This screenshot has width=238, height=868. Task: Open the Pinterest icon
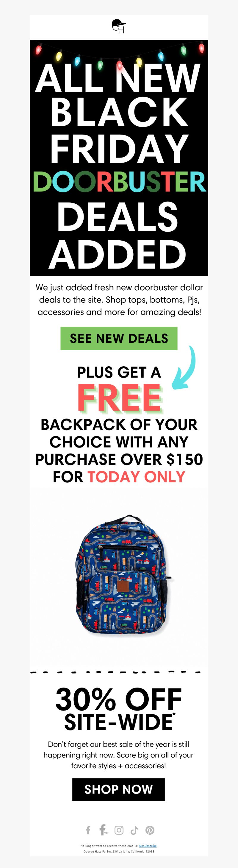click(150, 830)
